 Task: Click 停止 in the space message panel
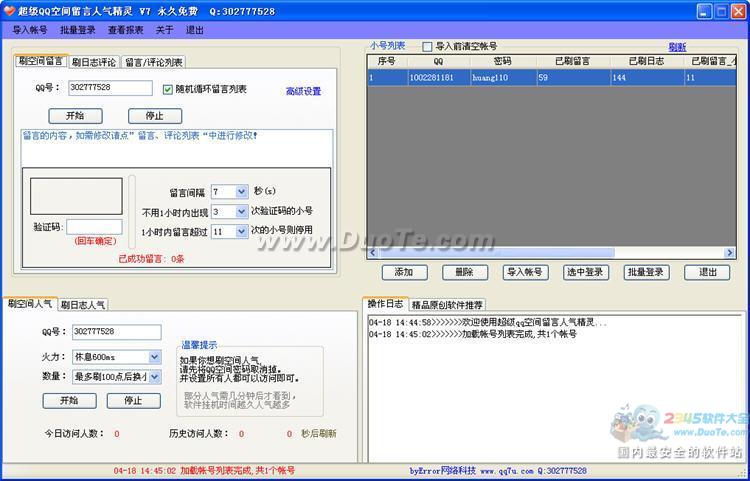(x=154, y=116)
